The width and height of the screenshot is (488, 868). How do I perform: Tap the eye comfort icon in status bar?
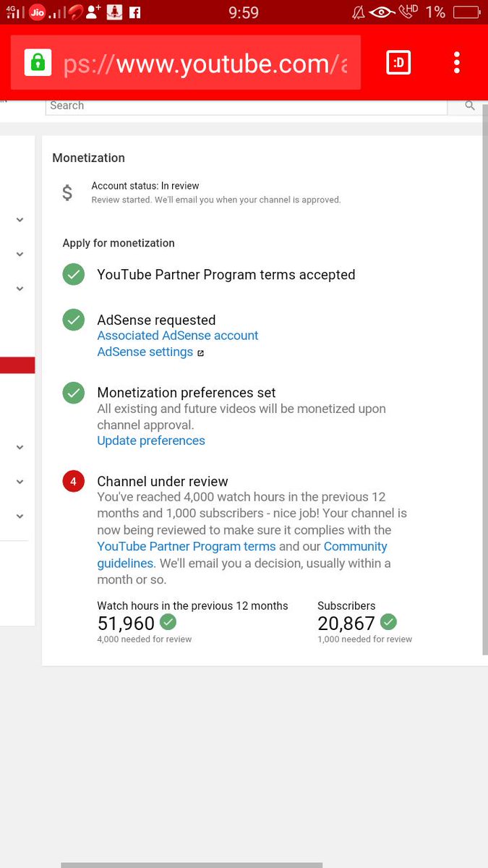pos(381,12)
